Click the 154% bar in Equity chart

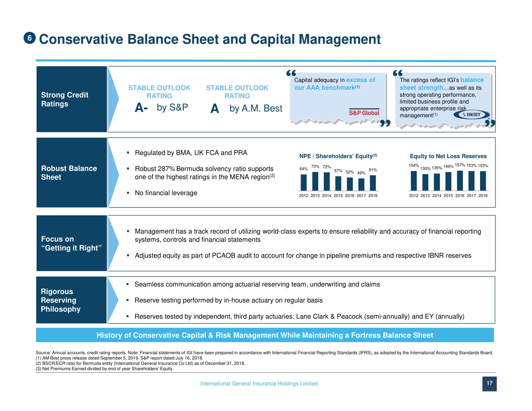click(414, 181)
